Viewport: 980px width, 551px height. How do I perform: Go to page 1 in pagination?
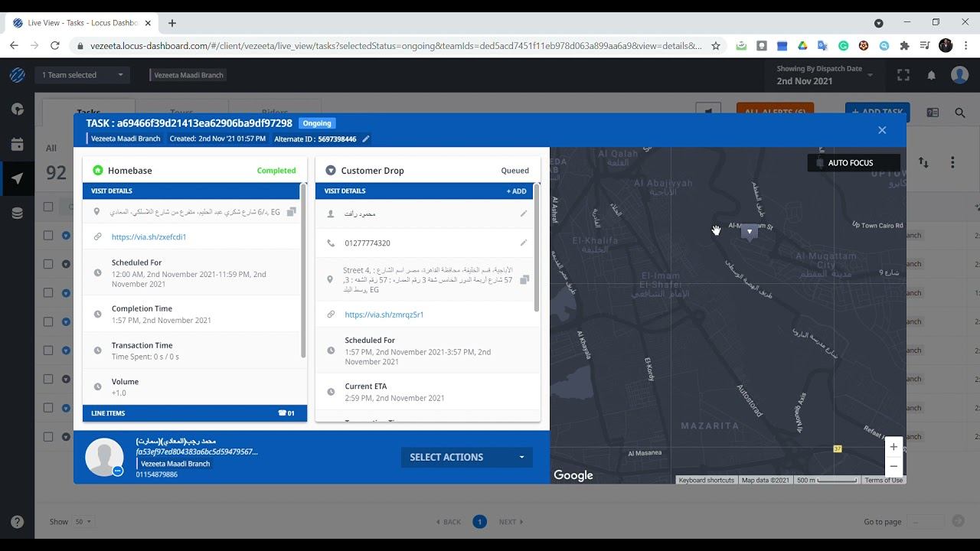tap(479, 522)
